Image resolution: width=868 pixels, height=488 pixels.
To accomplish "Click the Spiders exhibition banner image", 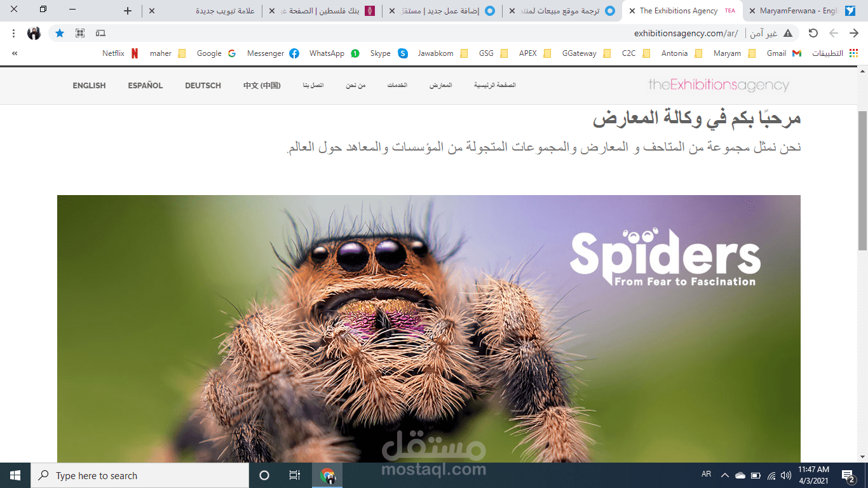I will (429, 329).
